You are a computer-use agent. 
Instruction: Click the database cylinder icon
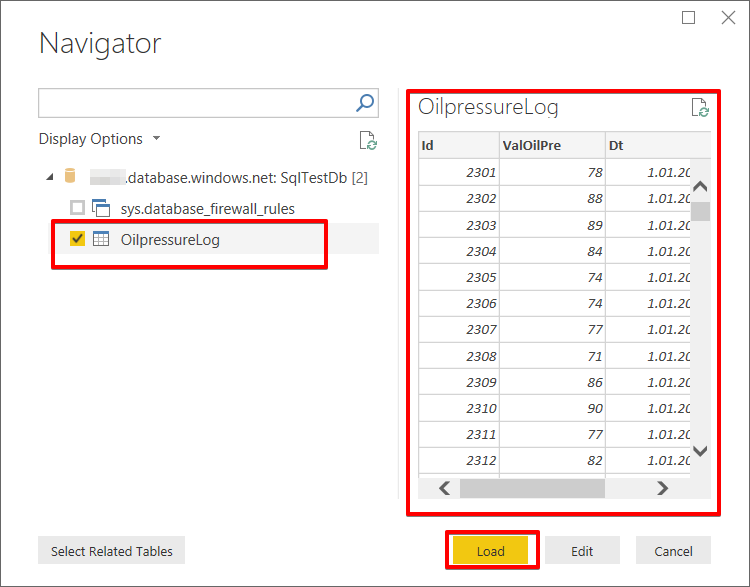[70, 176]
